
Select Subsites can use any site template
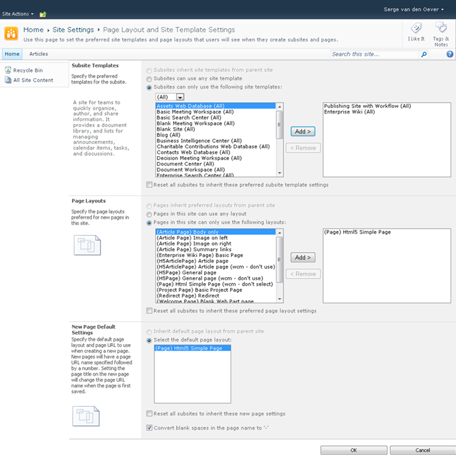click(x=149, y=79)
